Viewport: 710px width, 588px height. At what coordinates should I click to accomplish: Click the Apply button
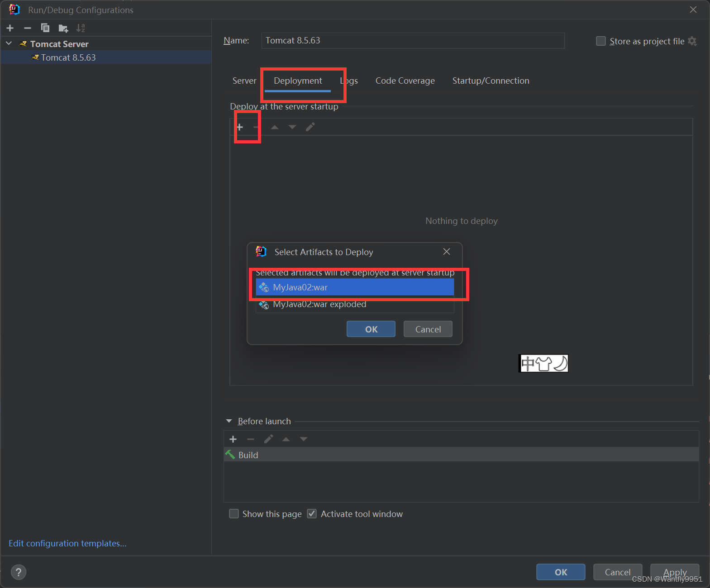(675, 572)
